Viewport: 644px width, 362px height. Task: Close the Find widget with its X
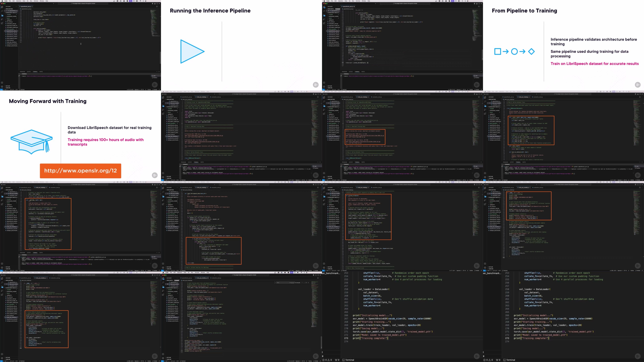coord(308,283)
